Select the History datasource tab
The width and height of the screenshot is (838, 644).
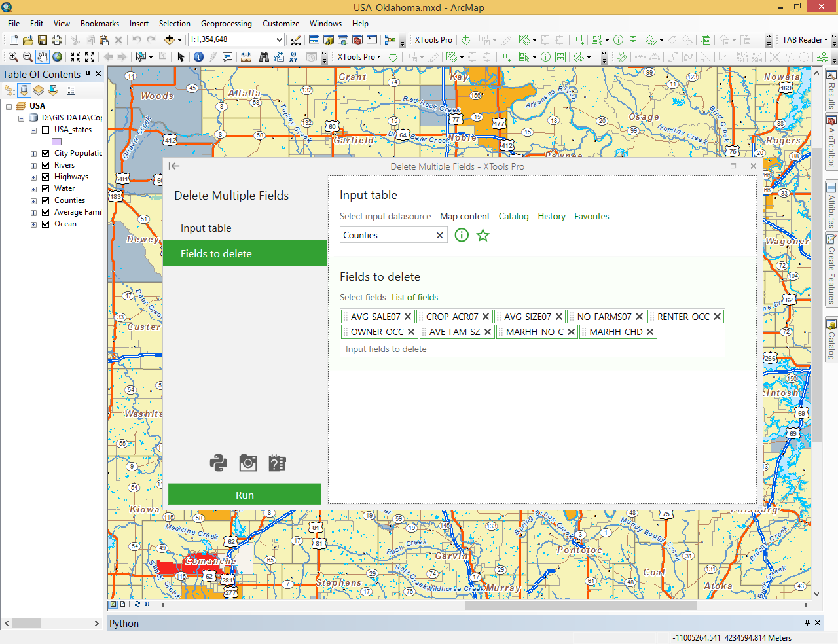pyautogui.click(x=551, y=217)
